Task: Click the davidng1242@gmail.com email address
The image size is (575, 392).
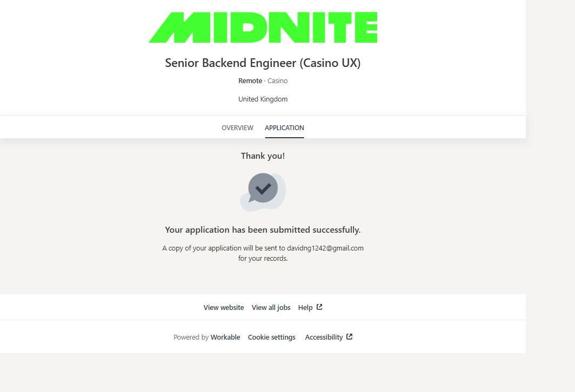Action: pos(325,248)
